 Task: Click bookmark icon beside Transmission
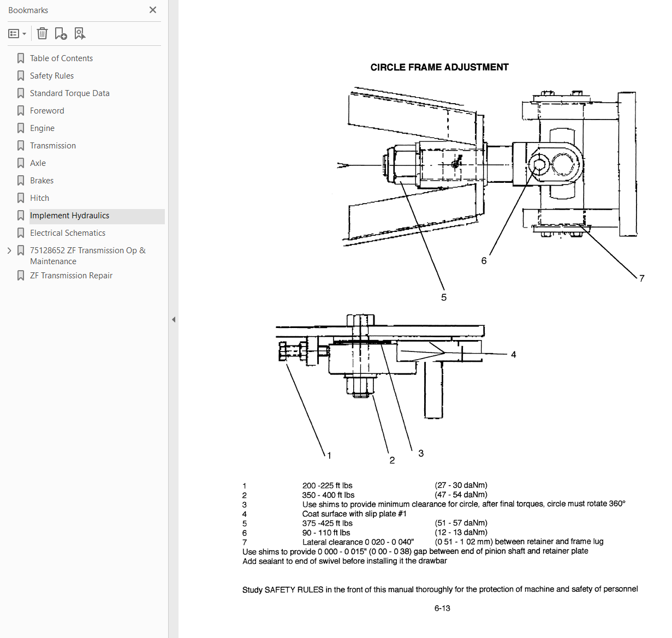click(x=21, y=146)
